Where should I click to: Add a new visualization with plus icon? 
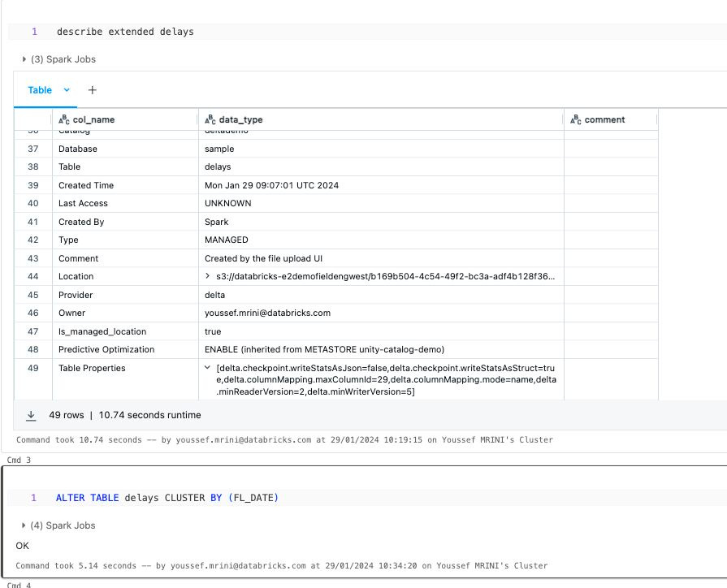pos(93,90)
